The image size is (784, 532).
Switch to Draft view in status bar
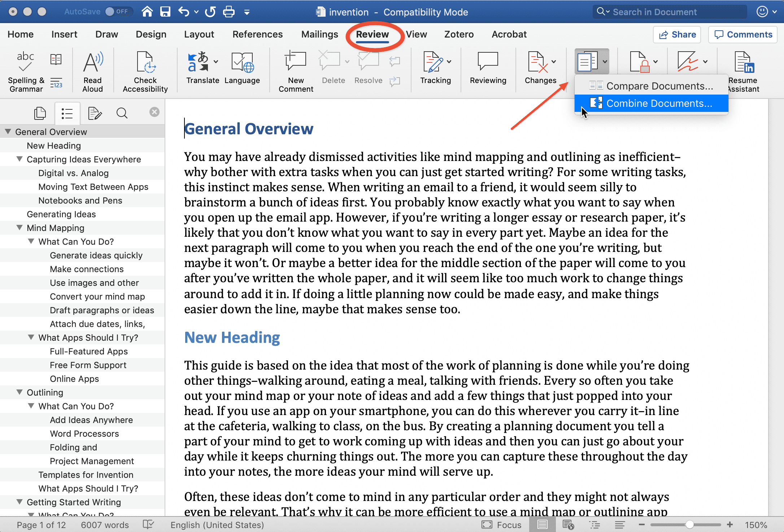[620, 524]
